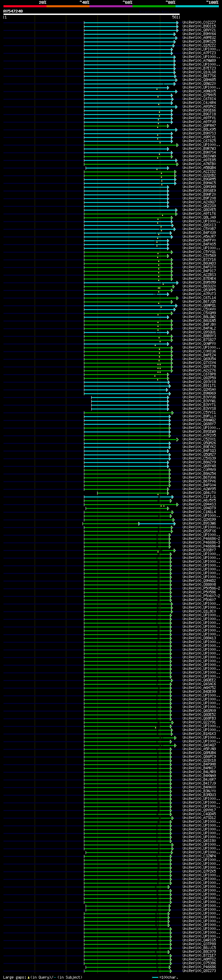The width and height of the screenshot is (222, 980).
Task: Select the UniRef100_A7PUT3 label
Action: pos(199,294)
